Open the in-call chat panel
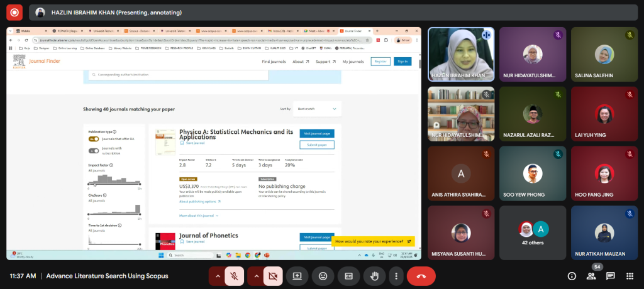Screen dimensions: 644x289 [x=610, y=276]
